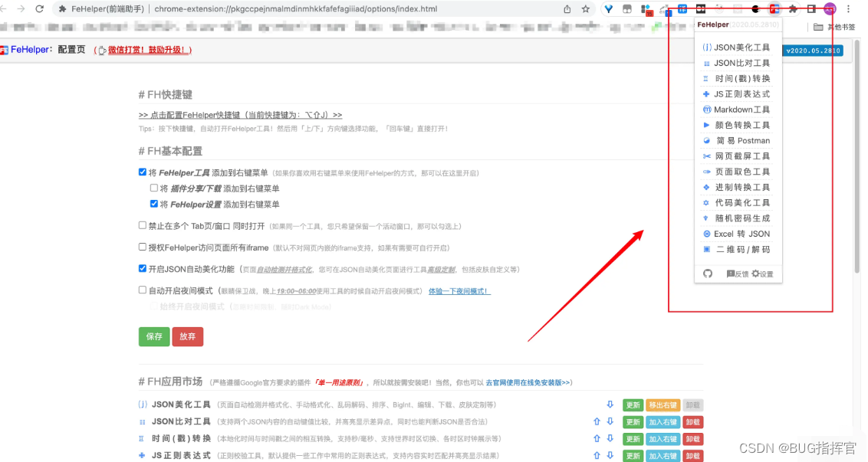
Task: Select 网页截屏工具 in FeHelper popup
Action: pos(737,156)
